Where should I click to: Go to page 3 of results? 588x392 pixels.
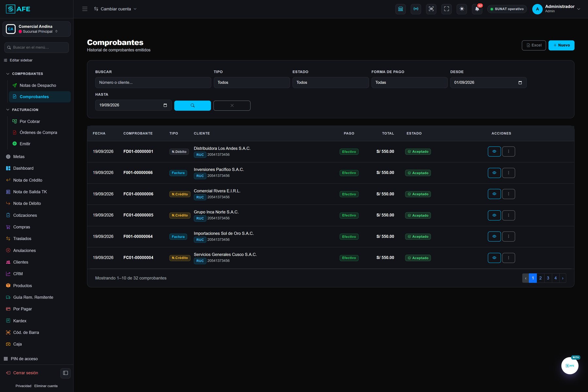pos(548,278)
